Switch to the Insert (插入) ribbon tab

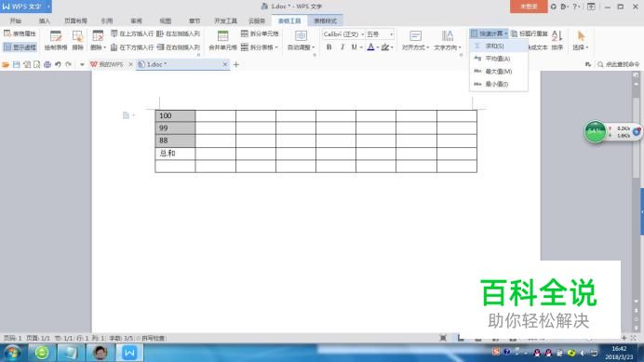point(45,20)
